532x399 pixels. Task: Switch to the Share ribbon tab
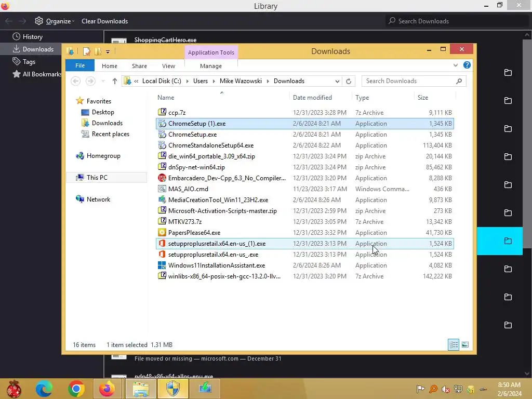tap(139, 66)
